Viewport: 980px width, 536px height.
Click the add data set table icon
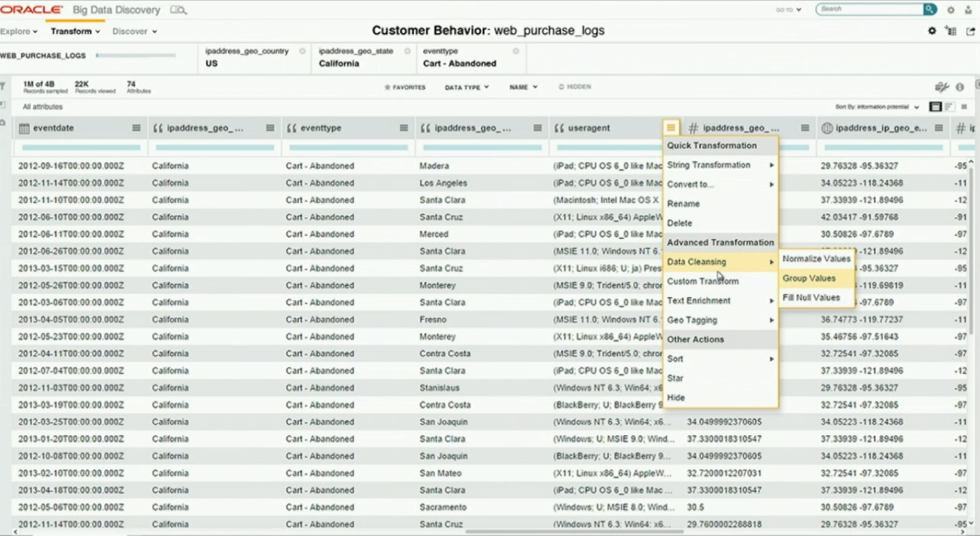[x=951, y=31]
